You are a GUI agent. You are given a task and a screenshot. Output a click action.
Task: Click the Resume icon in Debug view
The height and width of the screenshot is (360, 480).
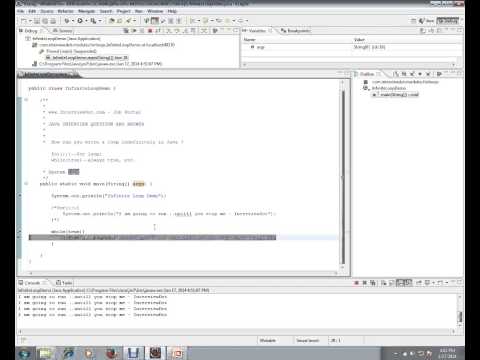click(x=134, y=31)
